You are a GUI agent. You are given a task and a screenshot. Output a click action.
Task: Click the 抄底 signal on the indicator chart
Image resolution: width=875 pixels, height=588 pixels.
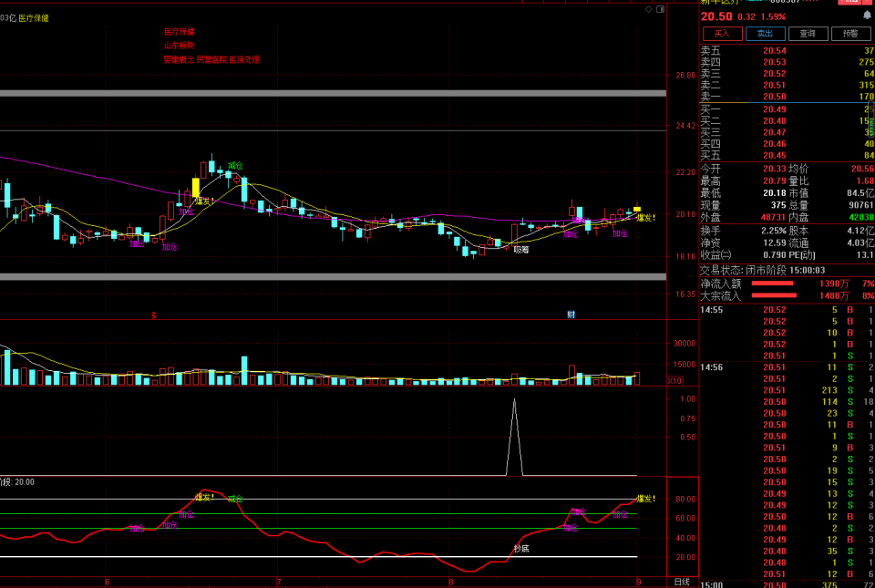point(521,549)
